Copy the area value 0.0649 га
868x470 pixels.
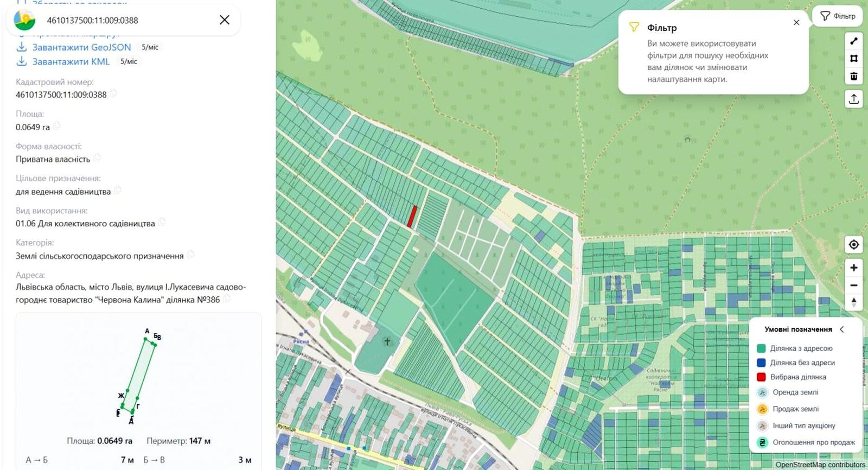(56, 126)
